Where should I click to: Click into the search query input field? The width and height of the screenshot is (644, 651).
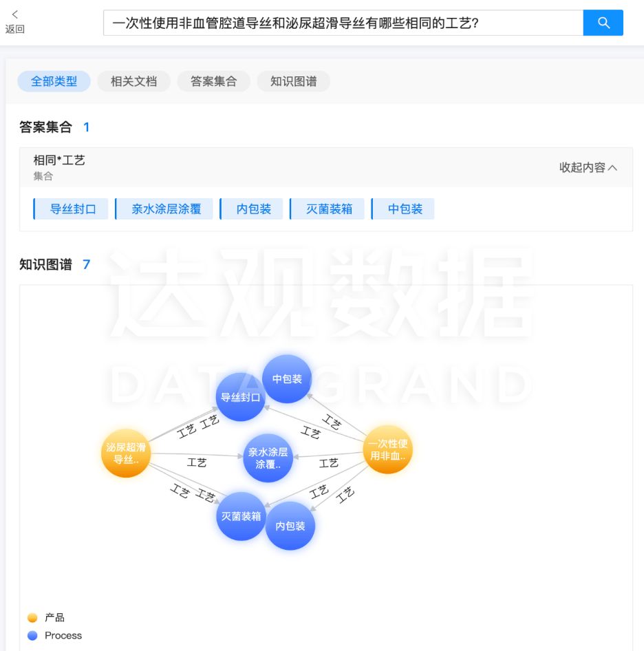(x=343, y=23)
